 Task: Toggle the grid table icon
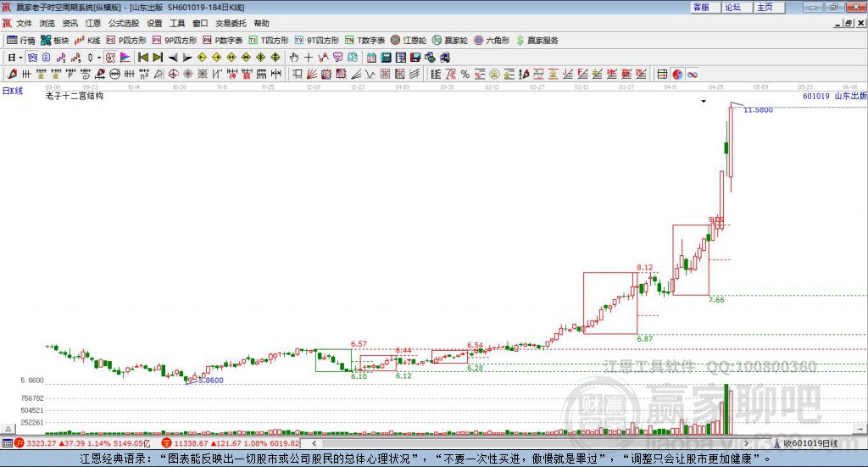[x=662, y=74]
